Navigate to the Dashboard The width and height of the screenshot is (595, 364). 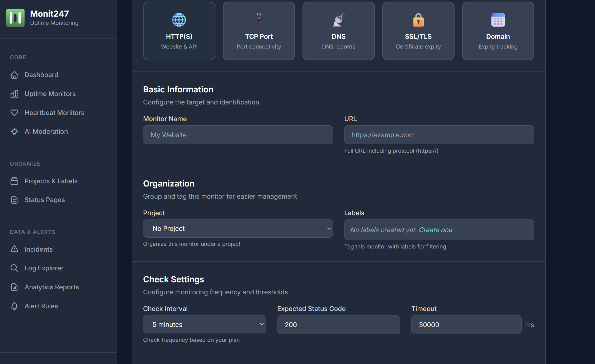[x=41, y=75]
